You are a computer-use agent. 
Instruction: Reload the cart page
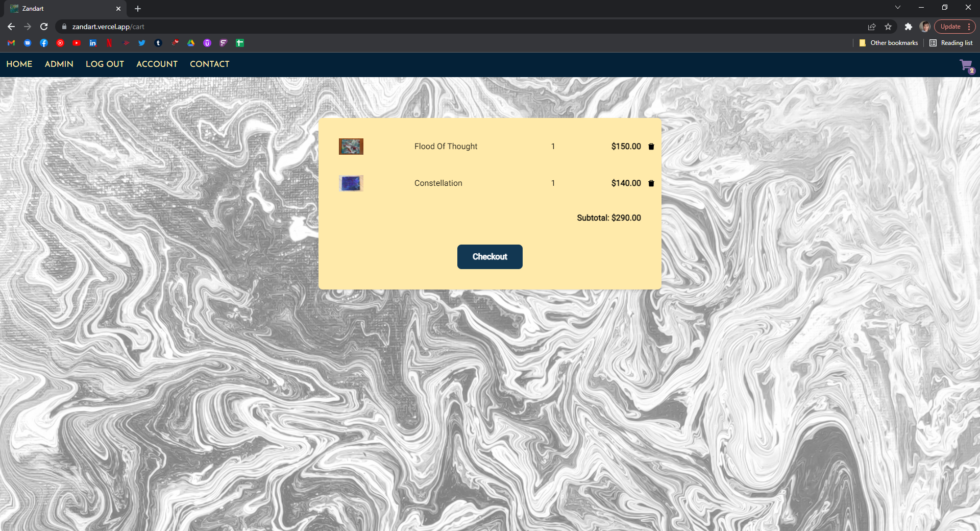(44, 27)
